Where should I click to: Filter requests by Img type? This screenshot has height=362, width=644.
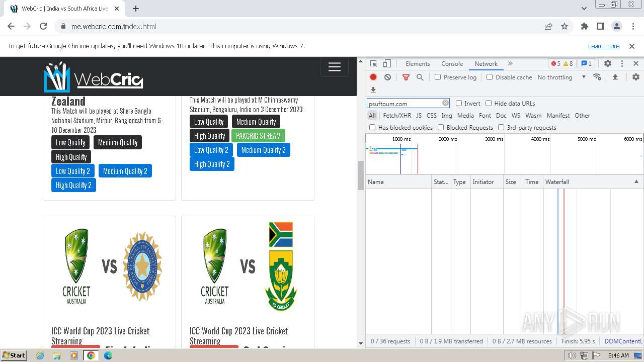click(x=447, y=116)
